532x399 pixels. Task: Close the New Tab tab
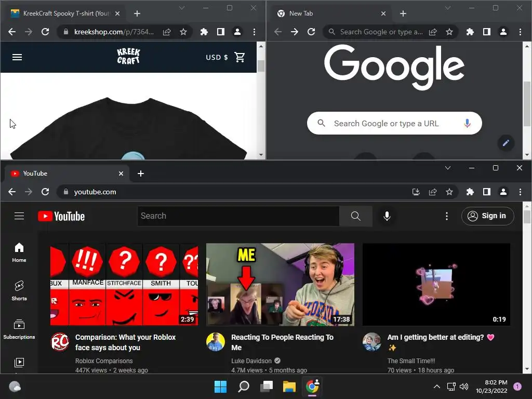point(383,14)
